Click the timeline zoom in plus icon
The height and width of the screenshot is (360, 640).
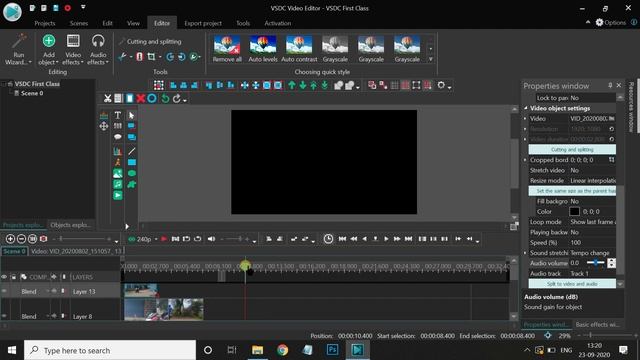click(10, 239)
